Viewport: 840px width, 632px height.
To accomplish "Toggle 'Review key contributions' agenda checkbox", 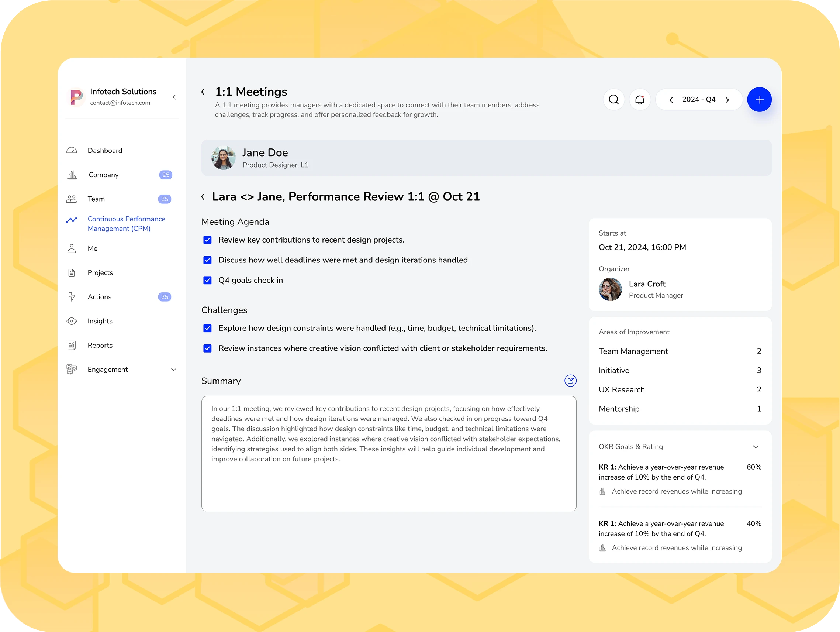I will coord(207,240).
